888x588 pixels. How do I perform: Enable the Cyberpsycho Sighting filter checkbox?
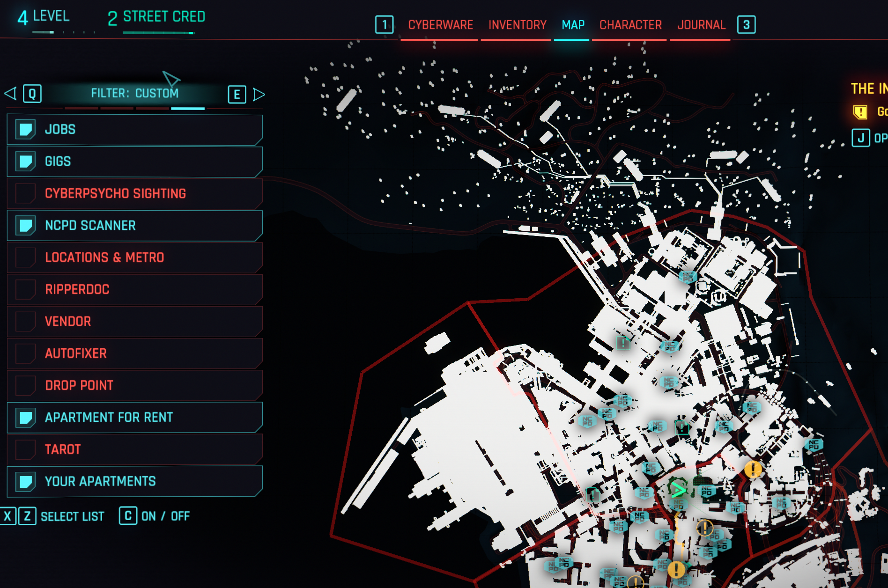point(25,193)
